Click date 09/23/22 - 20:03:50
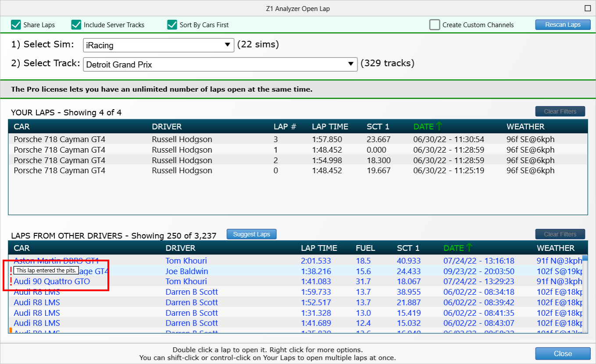The width and height of the screenshot is (596, 364). [x=479, y=271]
